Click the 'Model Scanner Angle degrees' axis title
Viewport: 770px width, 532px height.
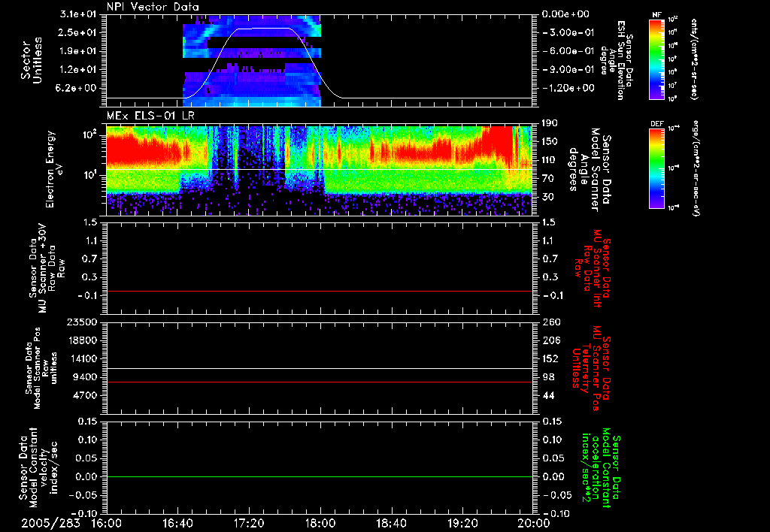[x=590, y=169]
